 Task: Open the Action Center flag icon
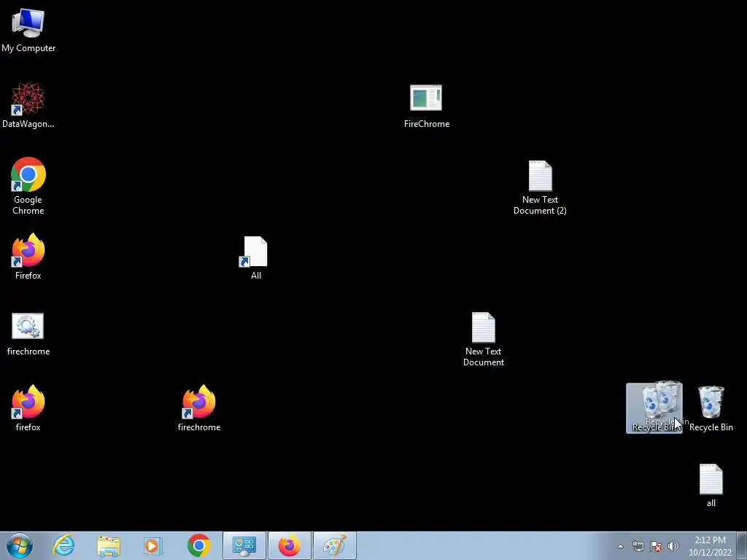pos(656,546)
